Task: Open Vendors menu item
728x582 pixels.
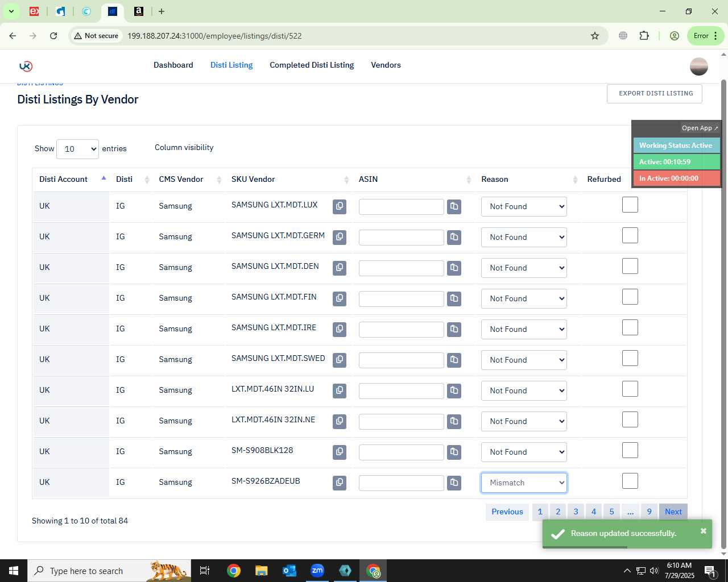Action: [386, 65]
